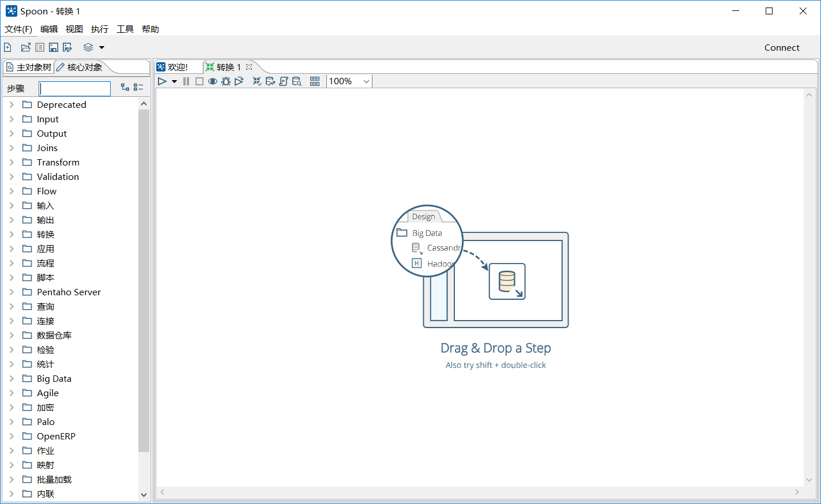Click in the 步骤 search field
Screen dimensions: 821x504
(75, 89)
